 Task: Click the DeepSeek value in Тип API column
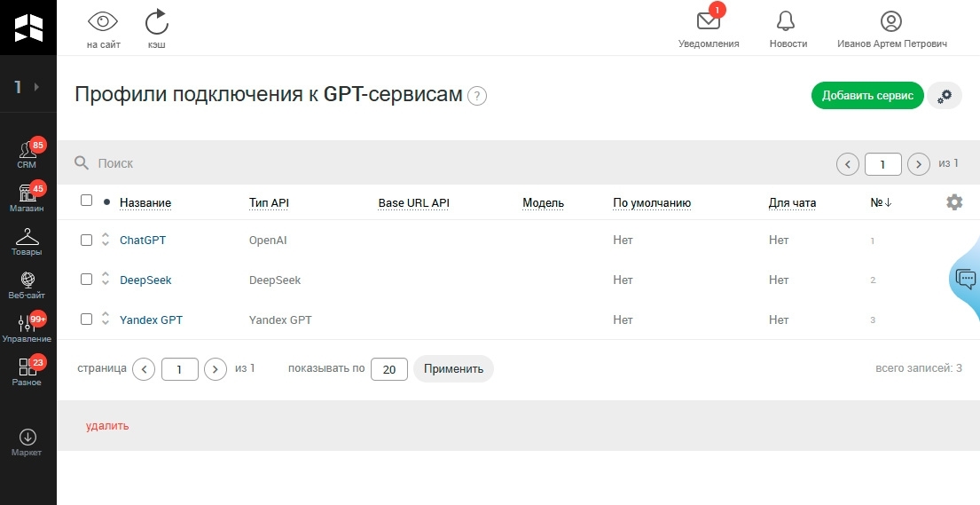(274, 280)
